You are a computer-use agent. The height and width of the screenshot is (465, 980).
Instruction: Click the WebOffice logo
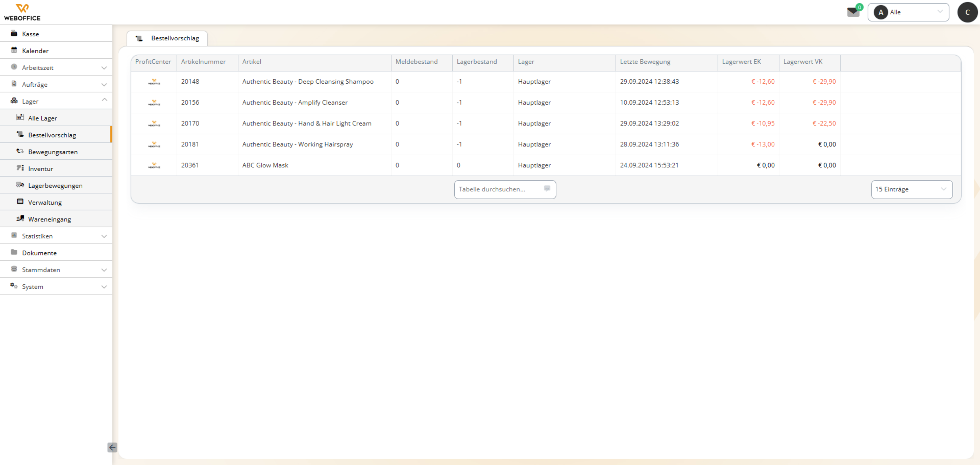click(22, 12)
